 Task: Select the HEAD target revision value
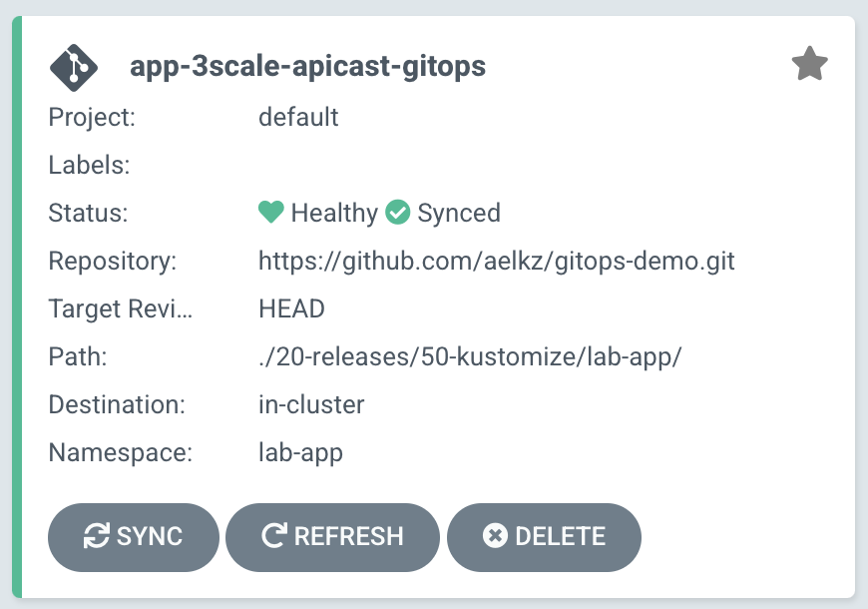pyautogui.click(x=291, y=308)
